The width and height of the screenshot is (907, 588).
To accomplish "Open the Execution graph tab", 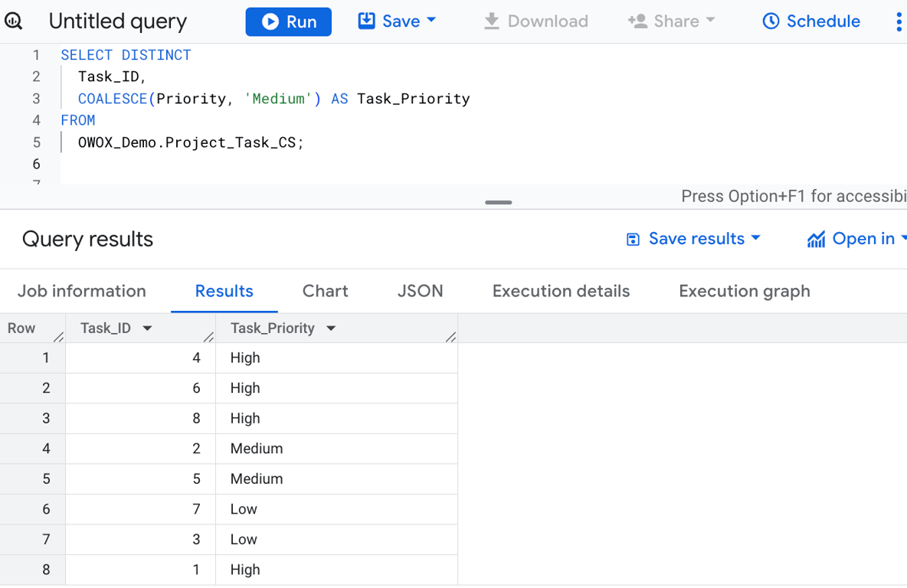I will point(745,292).
